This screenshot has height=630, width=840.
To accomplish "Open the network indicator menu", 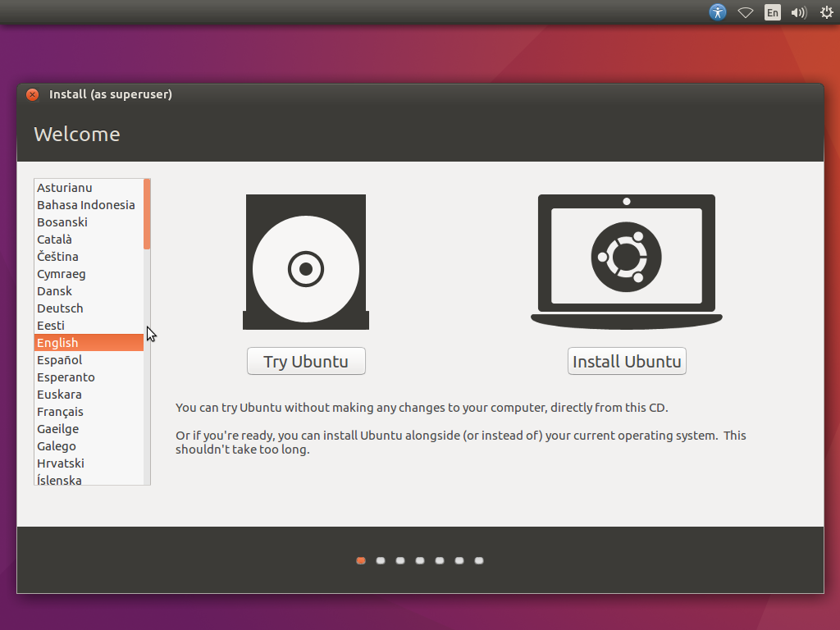I will click(745, 12).
